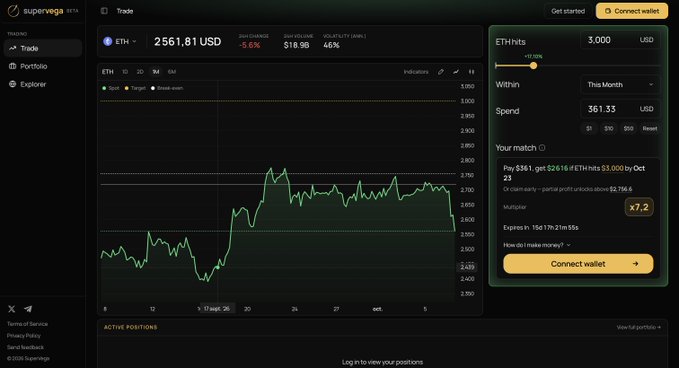Open Terms of Service link
The height and width of the screenshot is (368, 679).
click(27, 324)
